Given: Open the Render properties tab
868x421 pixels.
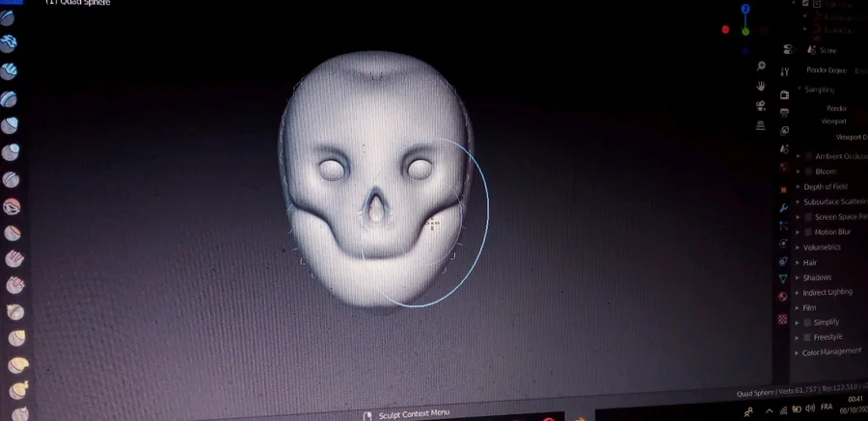Looking at the screenshot, I should 784,94.
